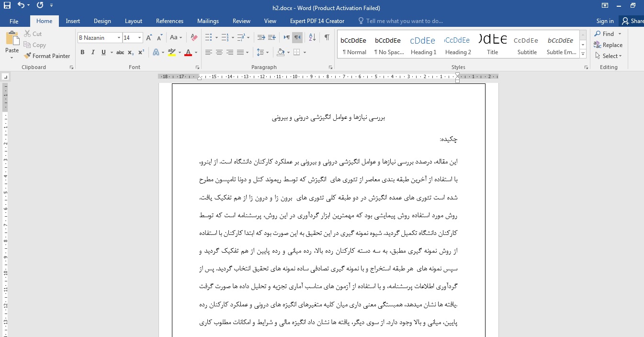Apply paragraph shading fill
Image resolution: width=644 pixels, height=337 pixels.
(x=281, y=52)
